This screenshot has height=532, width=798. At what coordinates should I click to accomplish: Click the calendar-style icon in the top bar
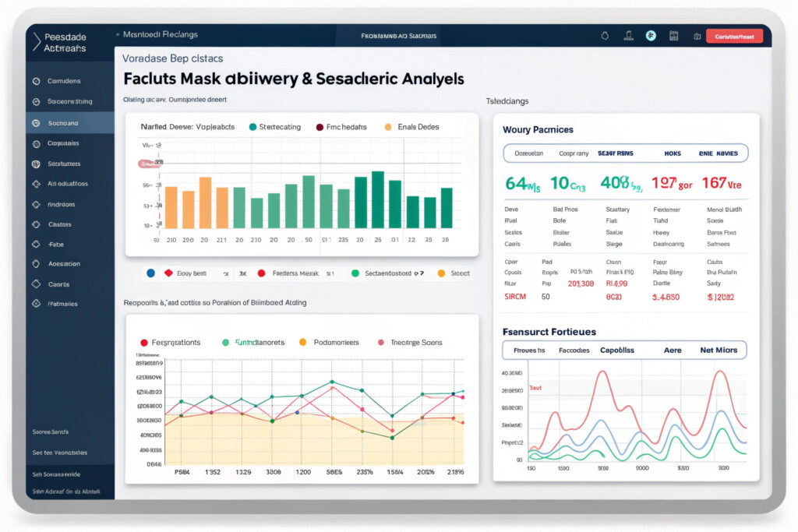coord(674,36)
